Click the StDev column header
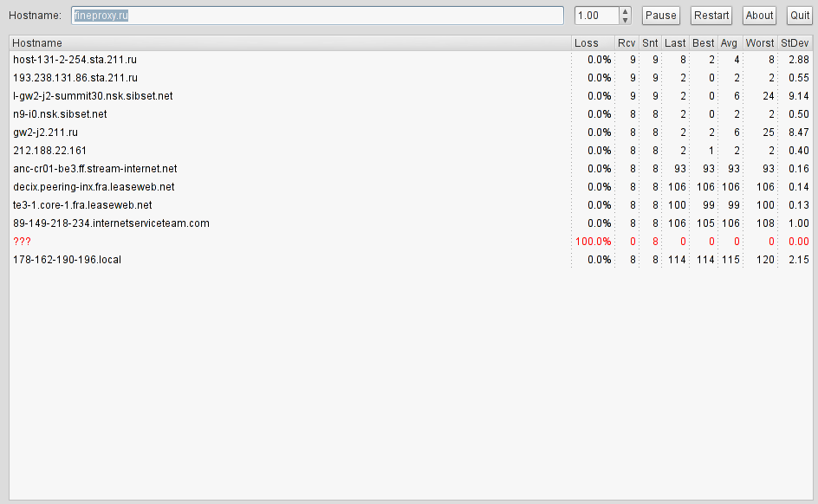The image size is (818, 504). click(795, 43)
